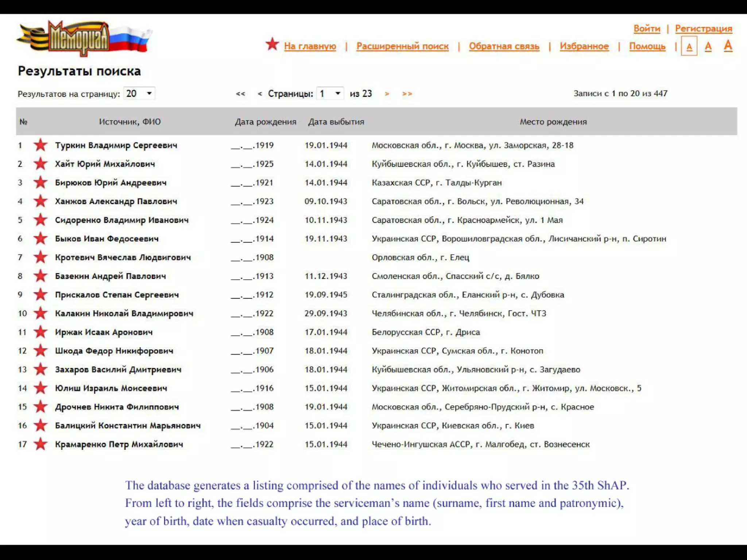Click birthplace Казахская ССР, г. Талды-Курган

click(x=437, y=182)
